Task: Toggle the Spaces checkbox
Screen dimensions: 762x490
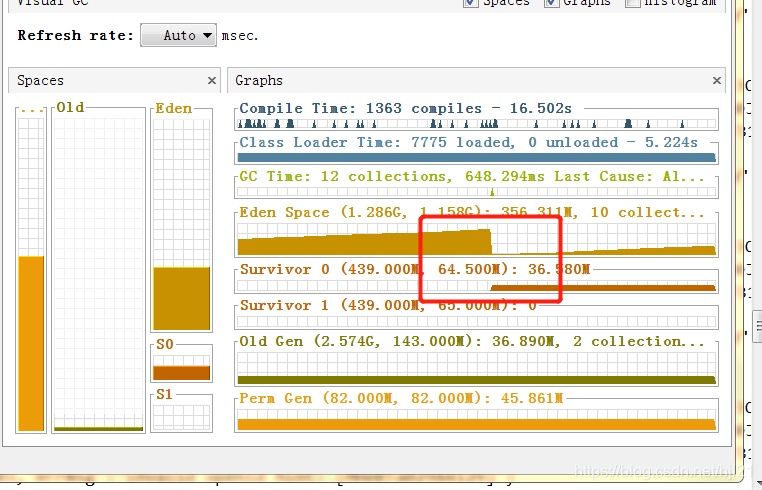Action: click(x=470, y=3)
